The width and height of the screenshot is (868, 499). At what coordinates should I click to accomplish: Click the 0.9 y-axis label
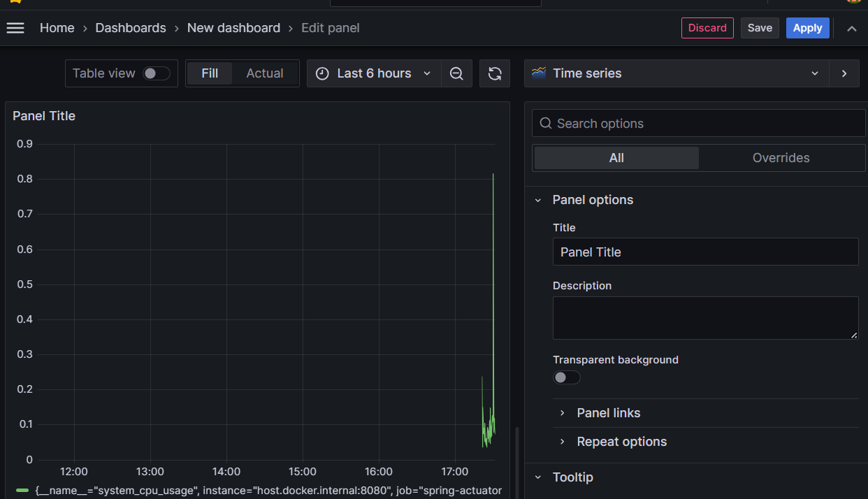(x=25, y=144)
